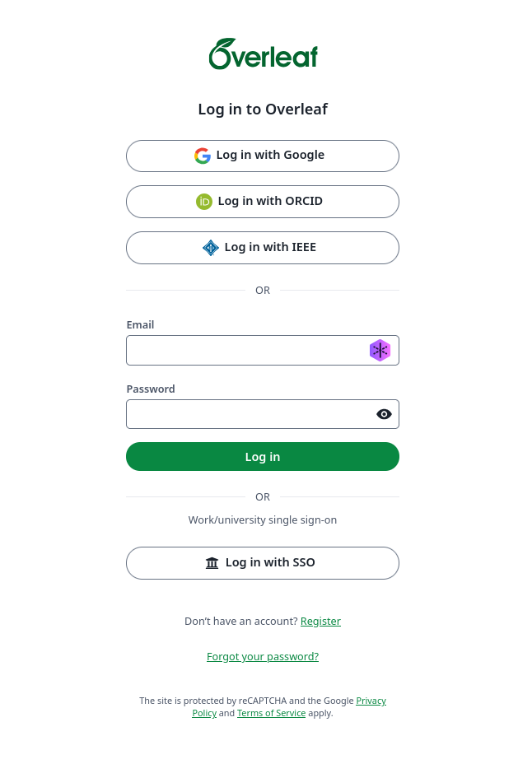
Task: Open the Terms of Service link
Action: (272, 713)
